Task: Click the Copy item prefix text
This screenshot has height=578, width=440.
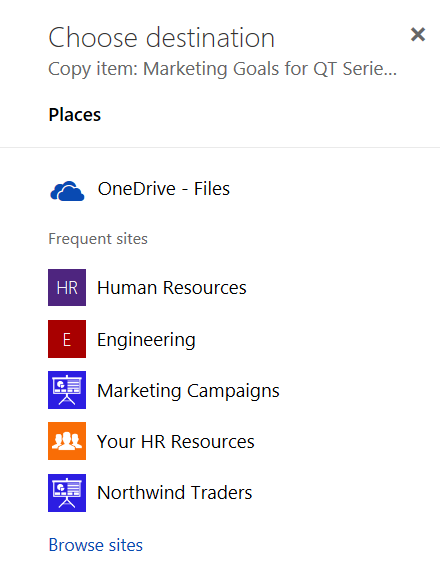Action: click(93, 70)
